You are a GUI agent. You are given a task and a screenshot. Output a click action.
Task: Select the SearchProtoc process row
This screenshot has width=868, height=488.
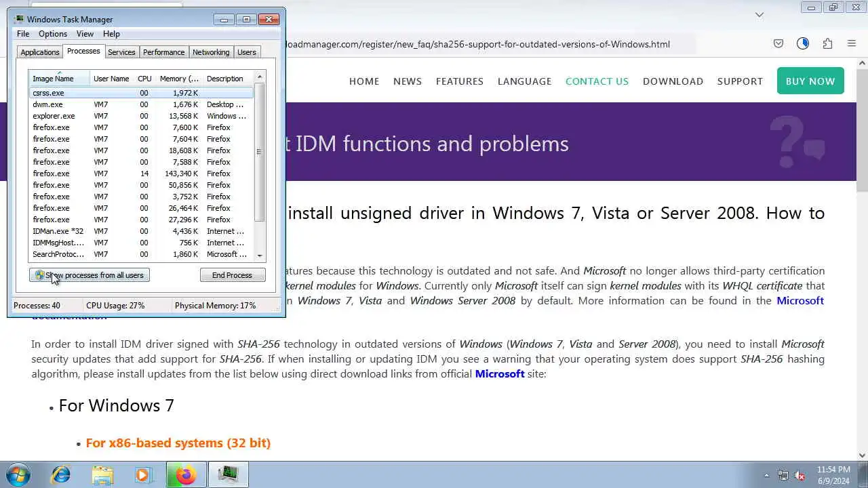coord(141,254)
